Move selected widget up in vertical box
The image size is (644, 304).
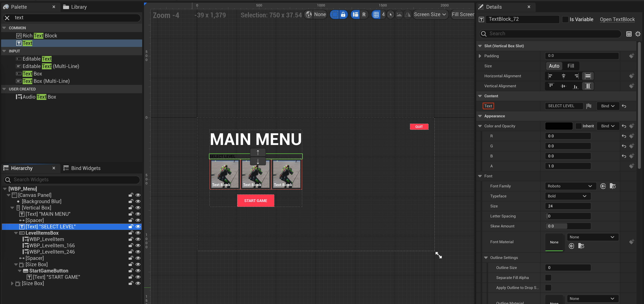click(x=258, y=152)
